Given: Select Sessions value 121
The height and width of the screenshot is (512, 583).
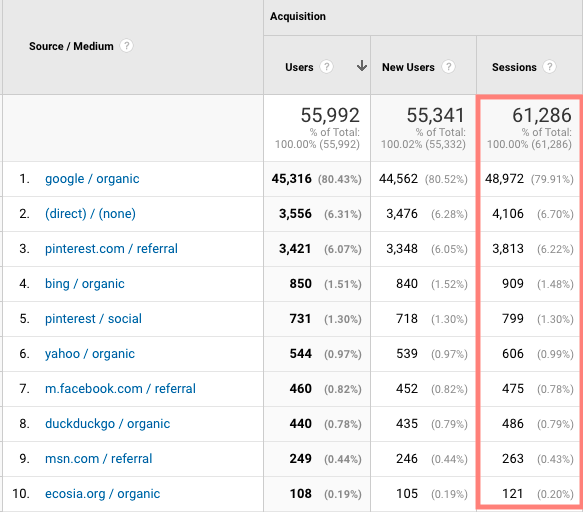Looking at the screenshot, I should tap(513, 494).
